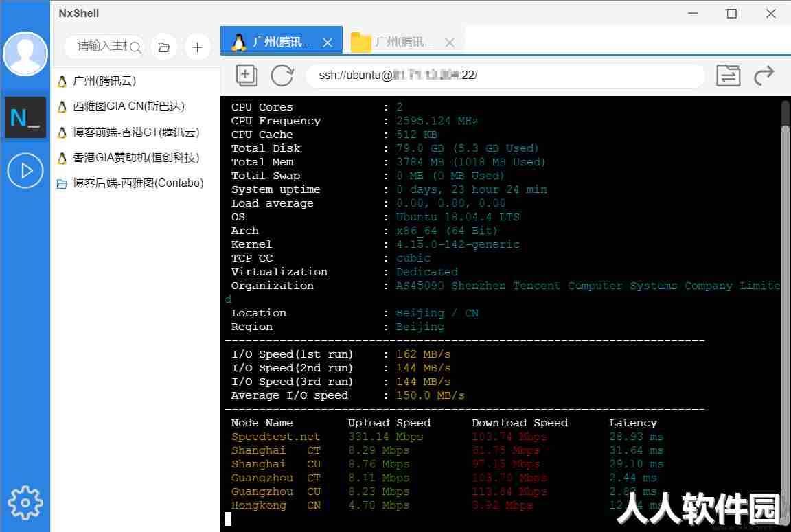Click the magnifier search icon in host field
The image size is (791, 532).
[135, 47]
